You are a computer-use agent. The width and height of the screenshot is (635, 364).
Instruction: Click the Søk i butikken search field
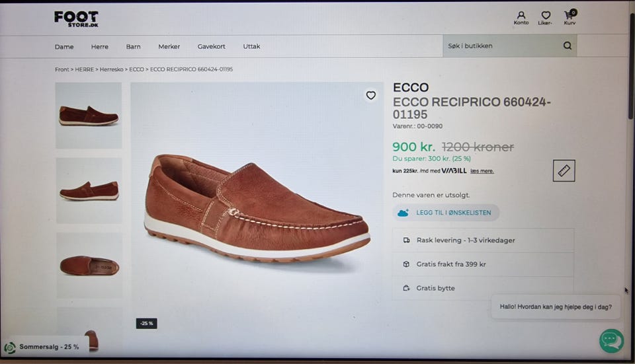[502, 46]
